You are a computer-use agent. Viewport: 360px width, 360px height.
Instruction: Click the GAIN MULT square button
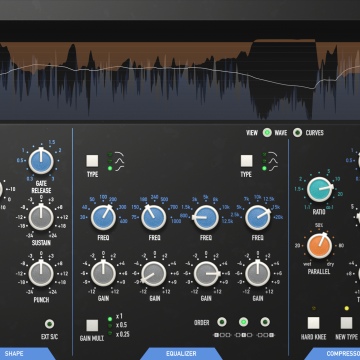click(92, 325)
